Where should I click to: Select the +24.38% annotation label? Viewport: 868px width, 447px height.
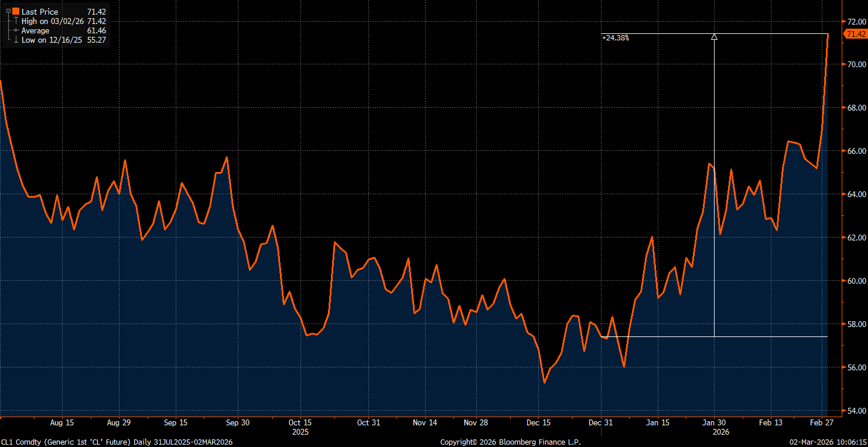(x=616, y=38)
